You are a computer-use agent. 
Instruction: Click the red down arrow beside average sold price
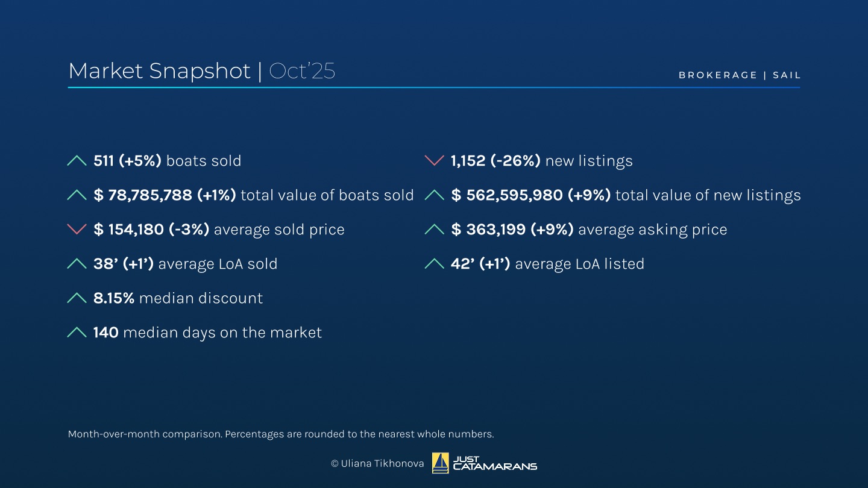coord(77,230)
